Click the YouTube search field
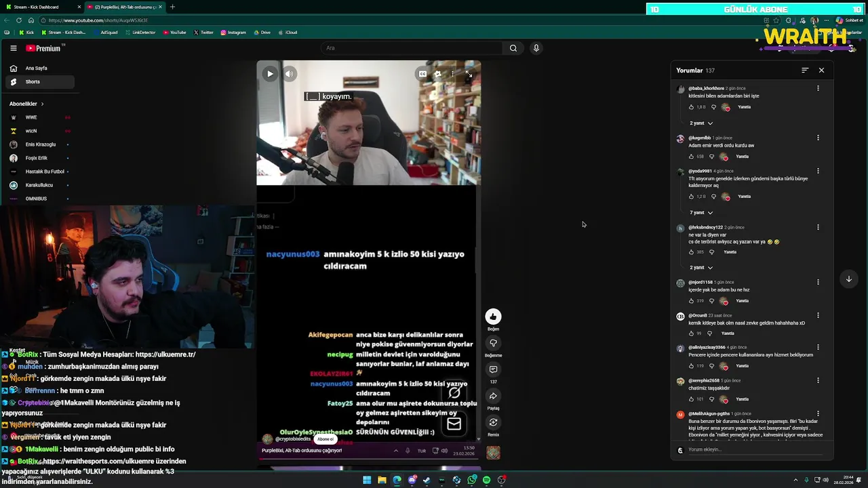The image size is (868, 488). 412,48
